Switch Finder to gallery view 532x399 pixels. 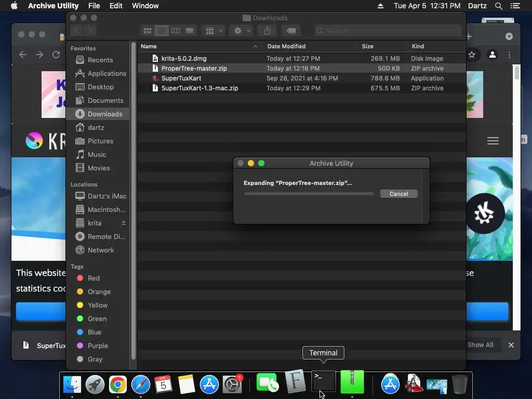(x=190, y=31)
